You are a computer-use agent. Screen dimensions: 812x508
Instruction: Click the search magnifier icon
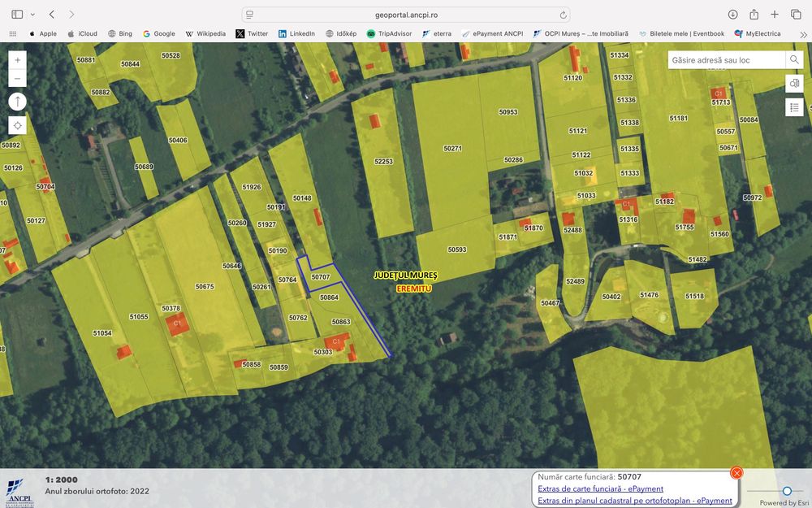794,59
